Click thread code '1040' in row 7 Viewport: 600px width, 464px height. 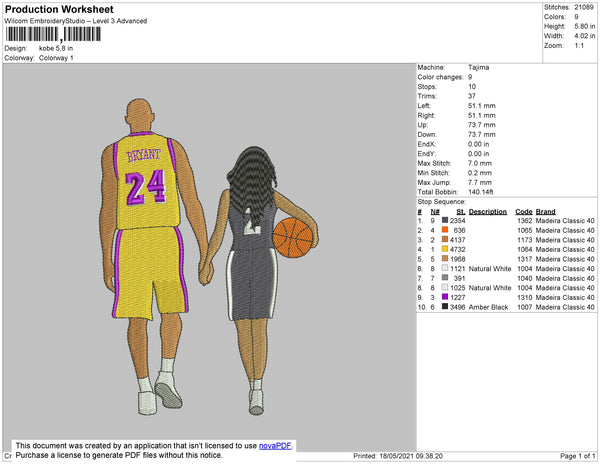(525, 278)
